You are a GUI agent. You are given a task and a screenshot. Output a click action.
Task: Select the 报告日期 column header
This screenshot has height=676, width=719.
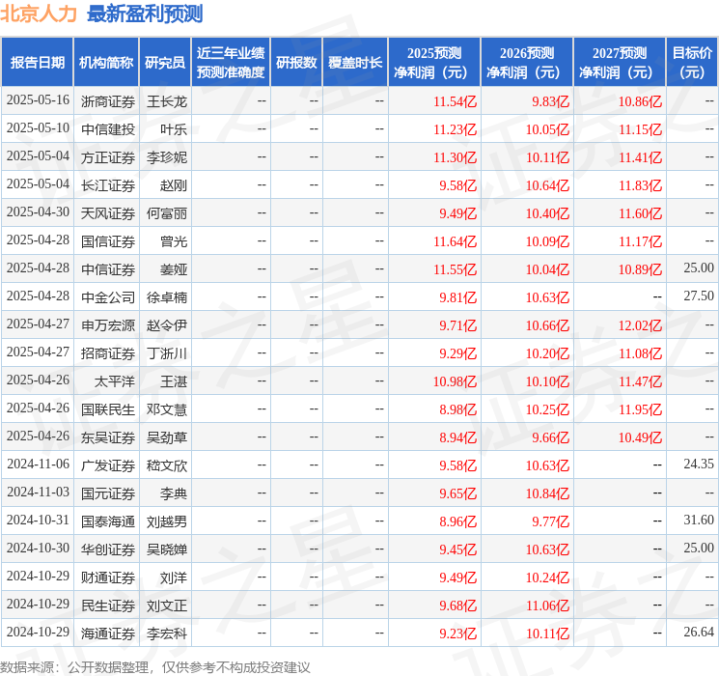tap(37, 62)
